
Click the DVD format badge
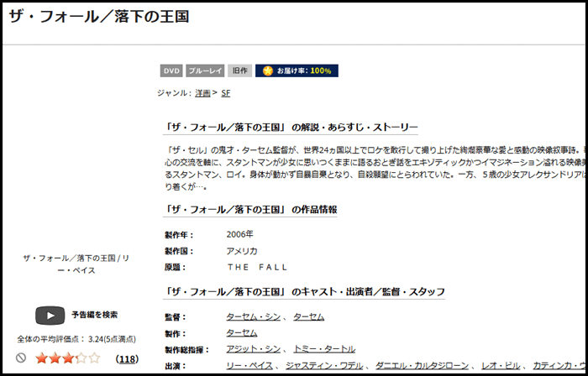pyautogui.click(x=171, y=70)
